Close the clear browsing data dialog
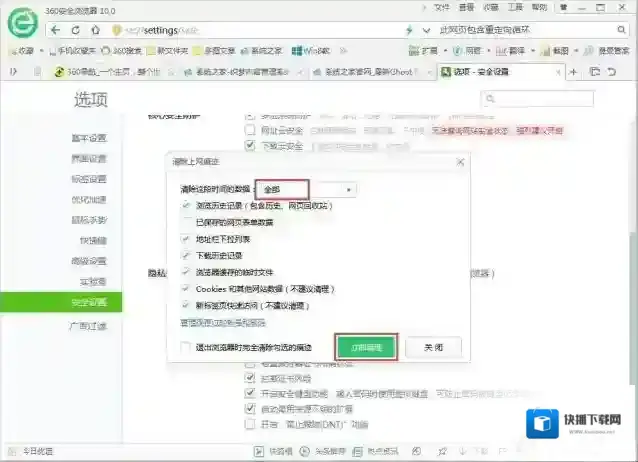The image size is (638, 462). [460, 160]
